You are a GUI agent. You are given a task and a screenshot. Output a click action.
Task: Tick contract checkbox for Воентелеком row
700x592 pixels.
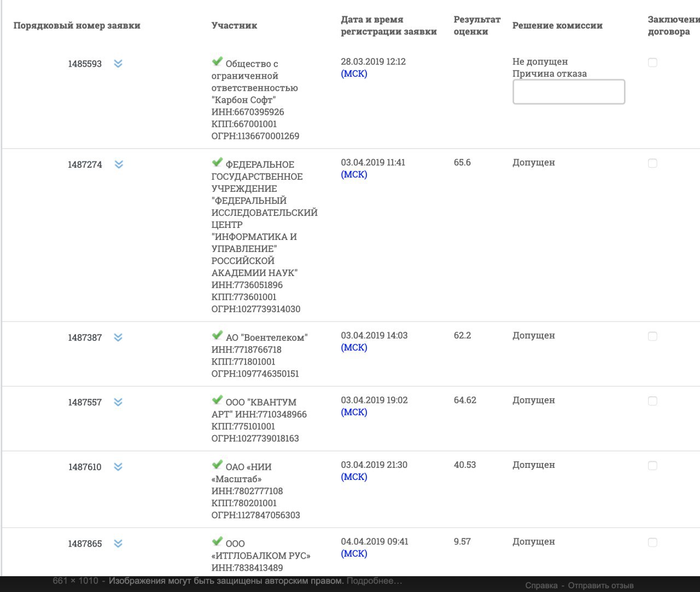point(652,336)
